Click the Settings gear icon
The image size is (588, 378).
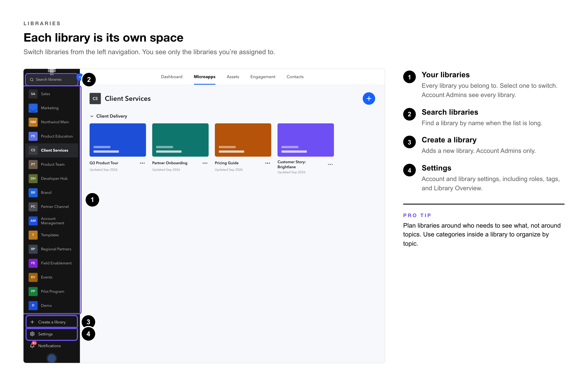click(x=32, y=334)
